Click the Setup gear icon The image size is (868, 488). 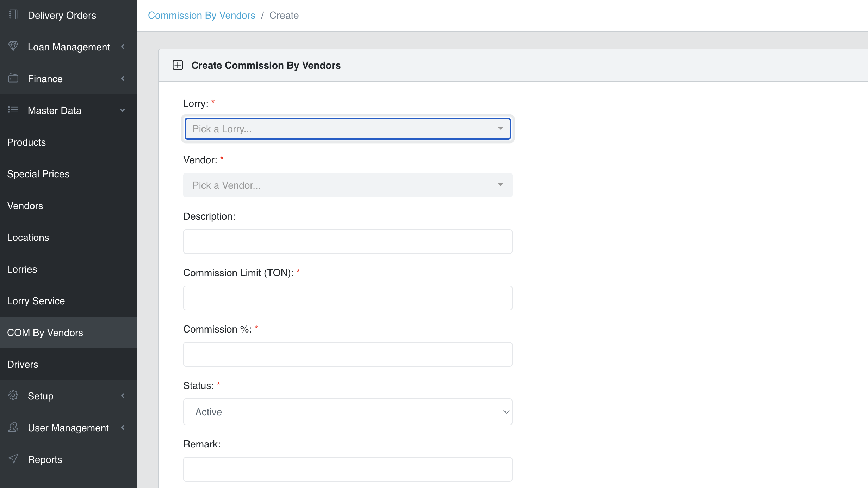13,395
